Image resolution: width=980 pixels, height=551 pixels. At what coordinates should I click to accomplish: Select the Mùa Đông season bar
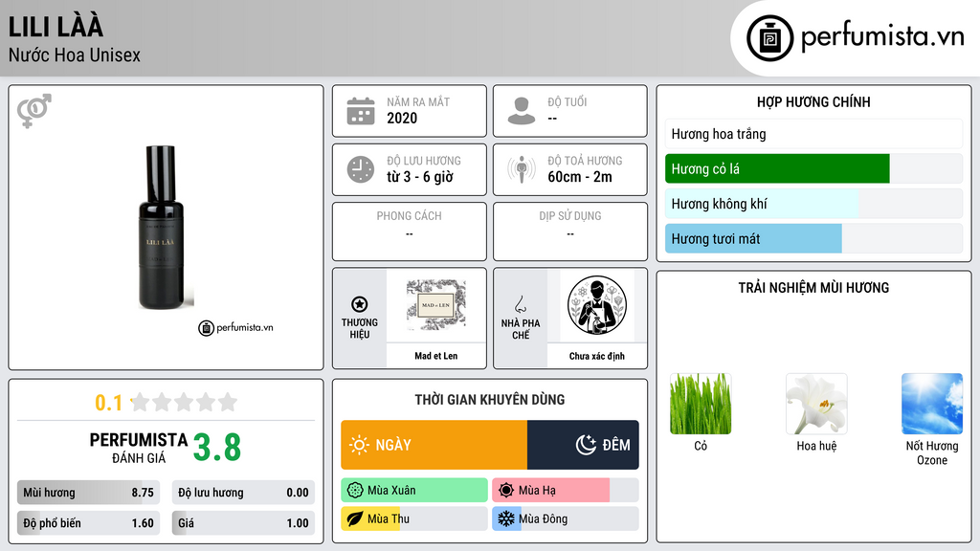[566, 519]
